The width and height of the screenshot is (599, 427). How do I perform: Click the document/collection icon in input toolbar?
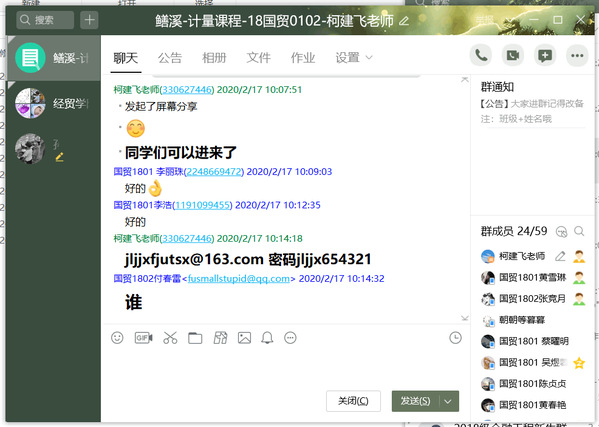tap(220, 338)
